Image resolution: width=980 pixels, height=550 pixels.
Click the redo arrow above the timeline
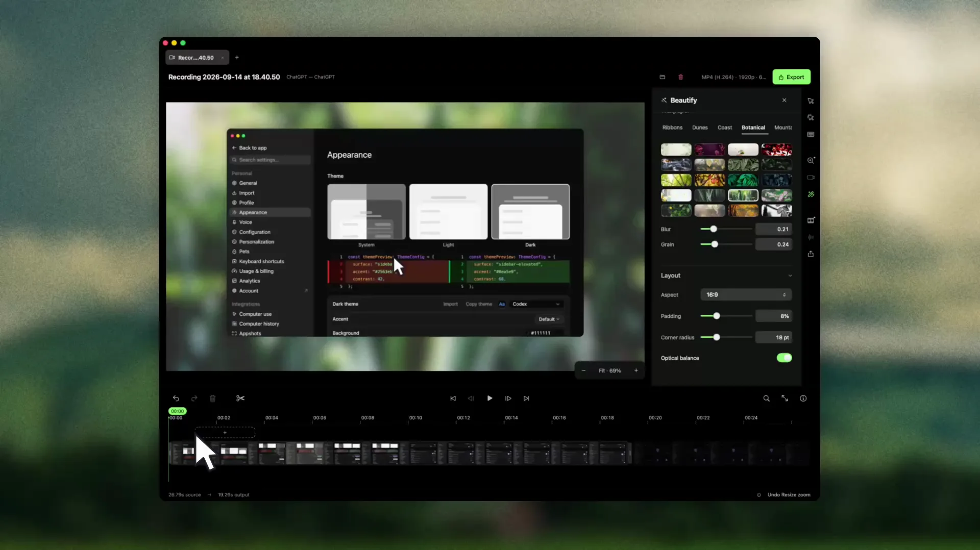click(194, 398)
